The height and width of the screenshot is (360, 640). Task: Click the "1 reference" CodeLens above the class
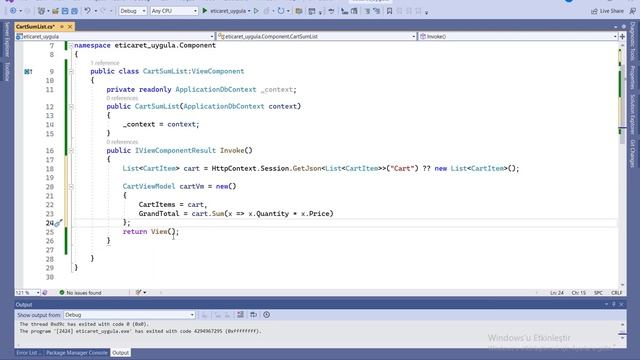click(105, 63)
